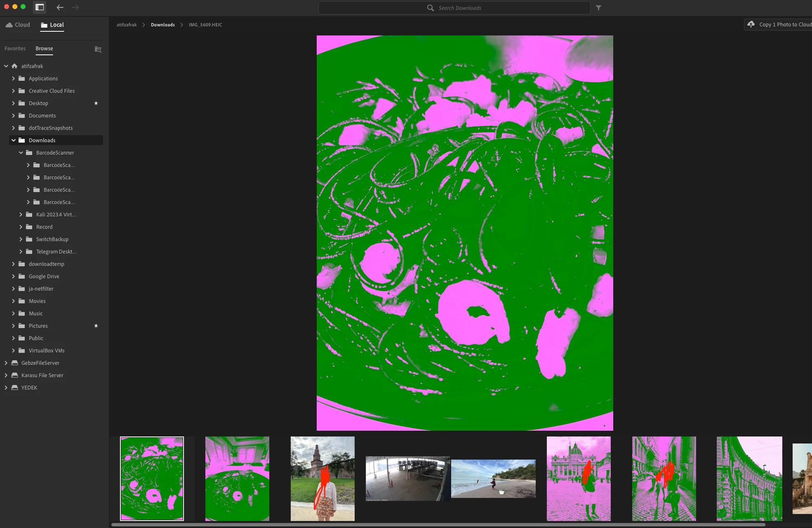
Task: Click the back navigation arrow
Action: [x=60, y=7]
